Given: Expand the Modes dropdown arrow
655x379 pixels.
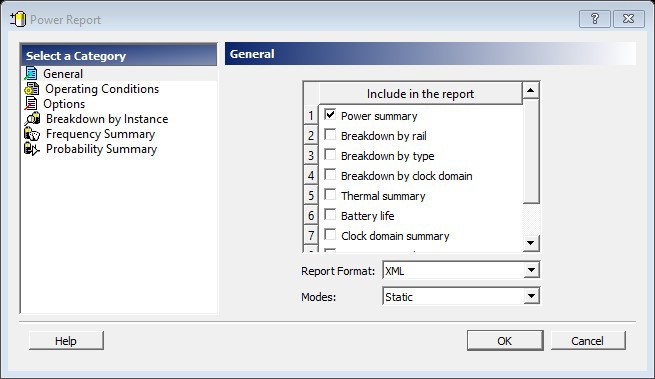Looking at the screenshot, I should [531, 296].
